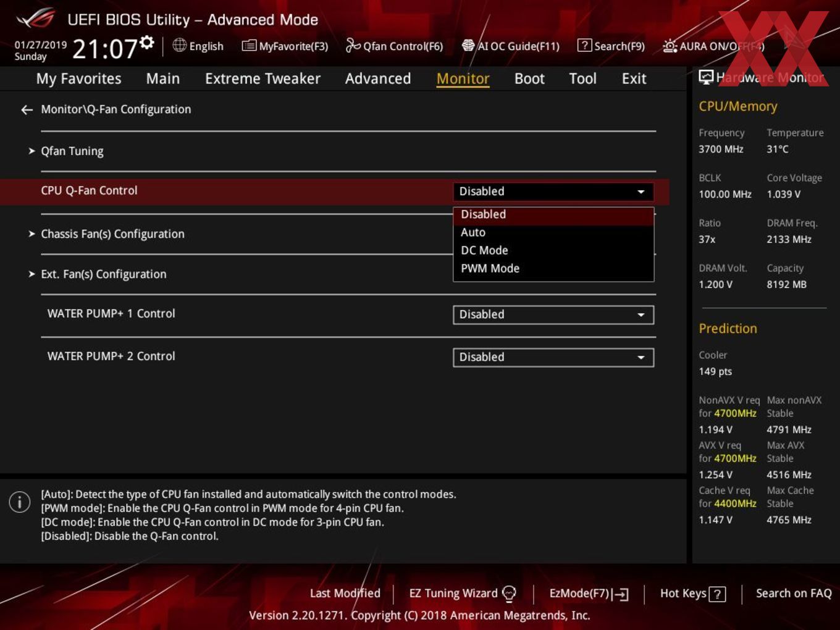Image resolution: width=840 pixels, height=630 pixels.
Task: Click the Hot Keys question mark icon
Action: [x=717, y=594]
